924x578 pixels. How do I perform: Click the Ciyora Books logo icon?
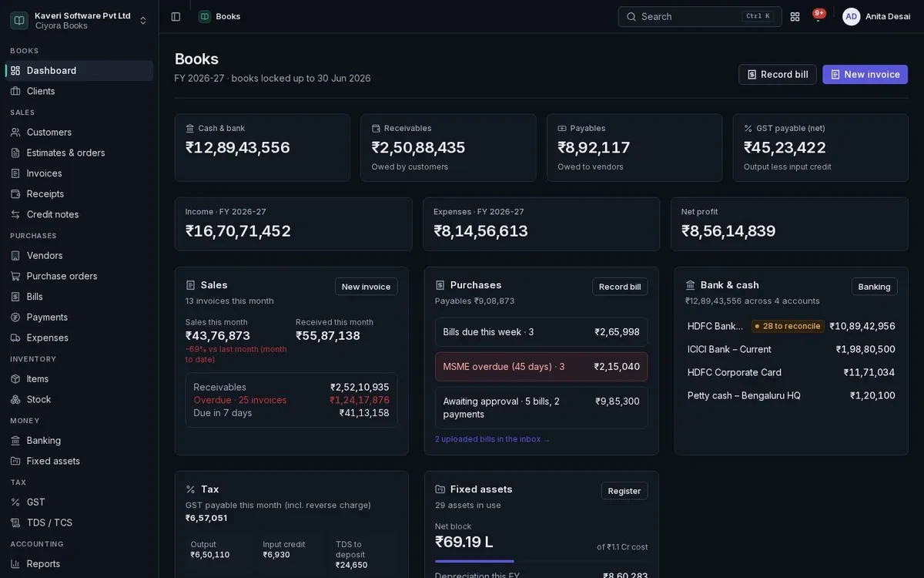click(19, 20)
